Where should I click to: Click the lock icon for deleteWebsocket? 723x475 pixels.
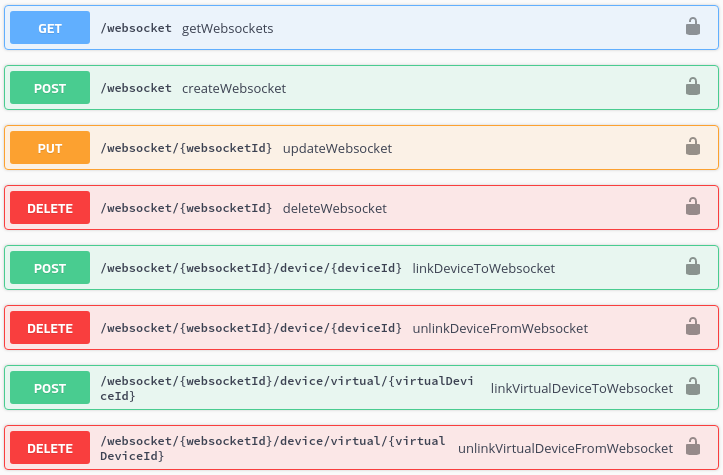[692, 207]
